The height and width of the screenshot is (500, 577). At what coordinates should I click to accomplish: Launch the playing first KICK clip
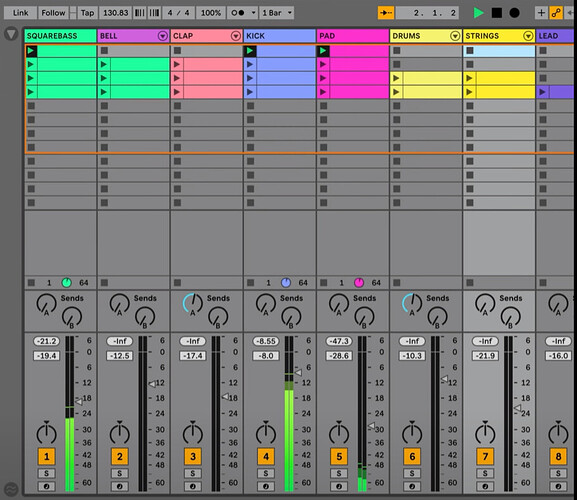[x=250, y=51]
